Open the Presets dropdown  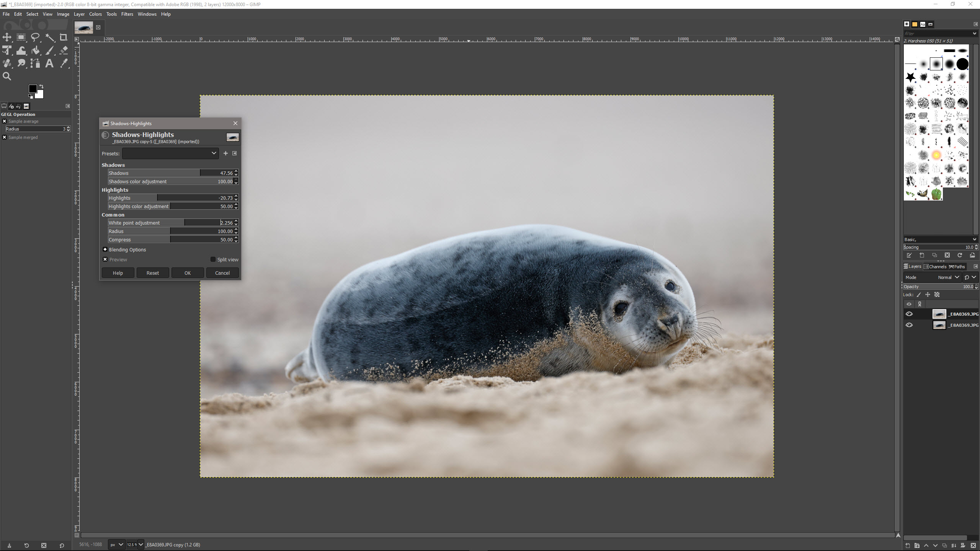click(170, 153)
